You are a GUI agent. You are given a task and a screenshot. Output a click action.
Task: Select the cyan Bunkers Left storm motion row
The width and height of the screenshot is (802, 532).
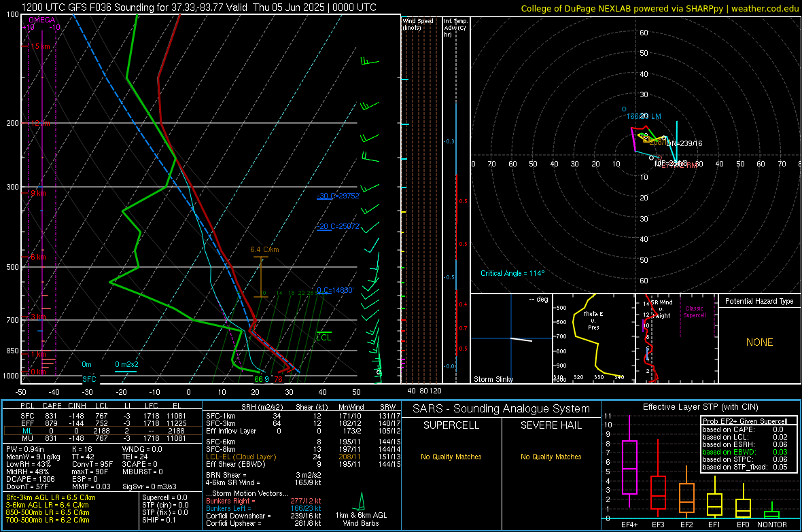(264, 508)
